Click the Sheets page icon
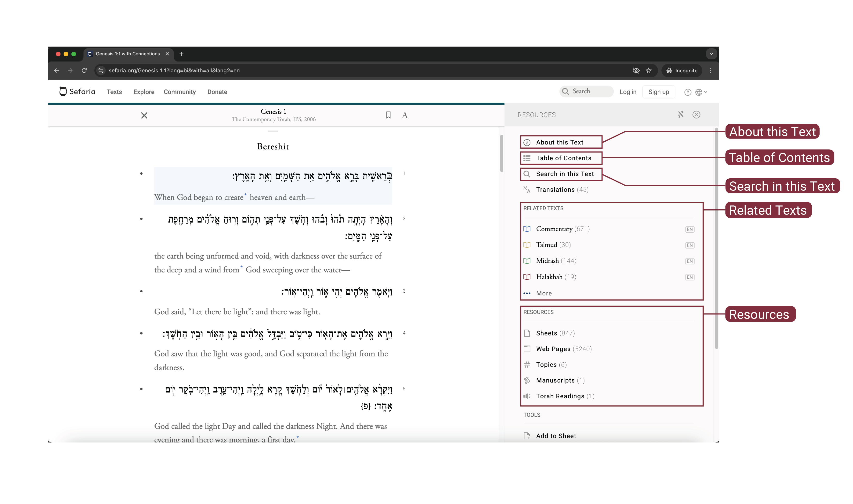Image resolution: width=853 pixels, height=504 pixels. pyautogui.click(x=527, y=333)
